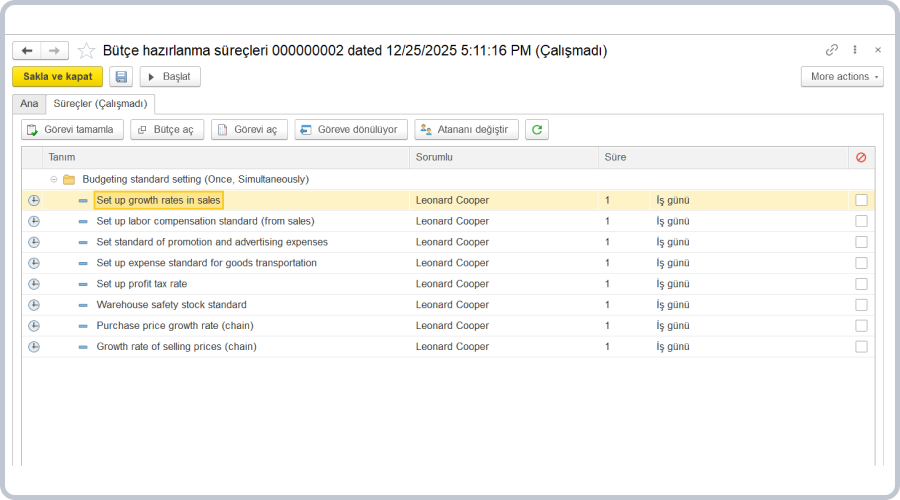
Task: Click the forward navigation arrow
Action: 55,50
